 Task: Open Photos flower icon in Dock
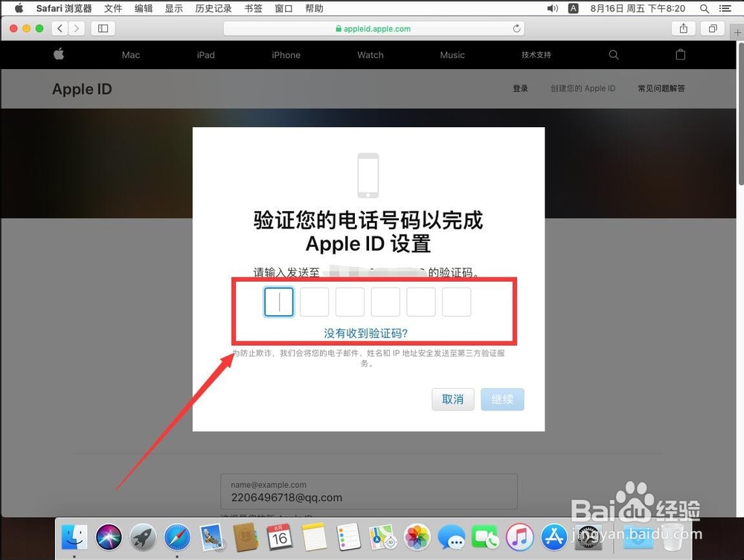[x=417, y=537]
